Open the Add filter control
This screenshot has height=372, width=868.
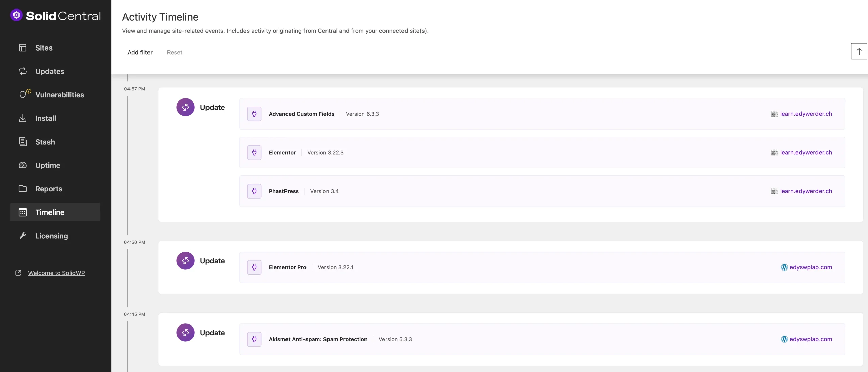click(x=140, y=52)
